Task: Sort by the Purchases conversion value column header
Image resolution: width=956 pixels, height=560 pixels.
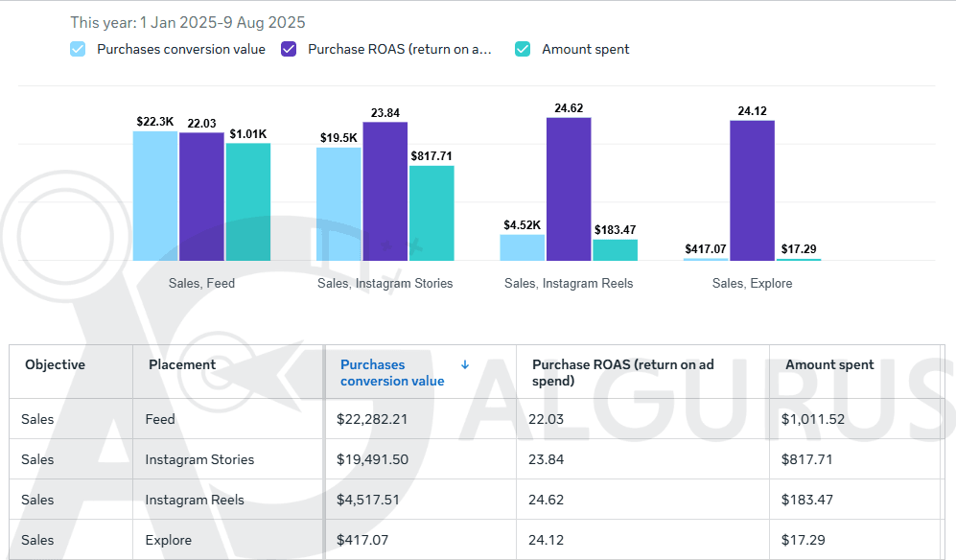Action: point(385,372)
